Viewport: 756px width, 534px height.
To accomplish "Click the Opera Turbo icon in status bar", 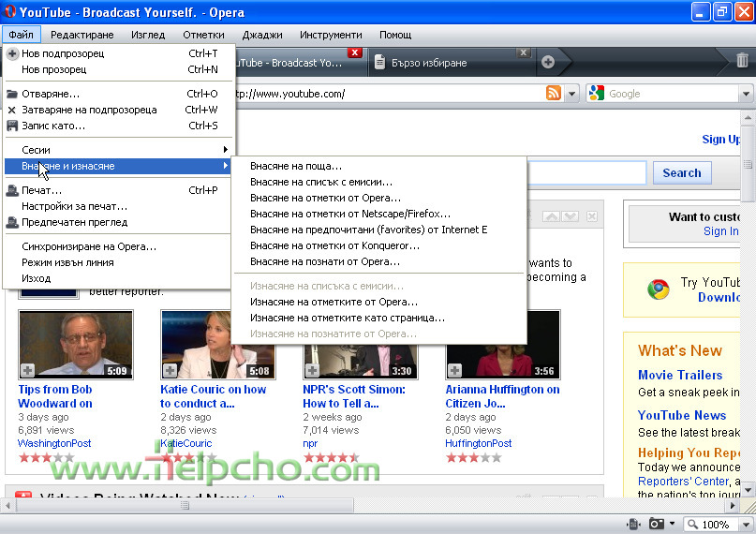I will coord(633,524).
